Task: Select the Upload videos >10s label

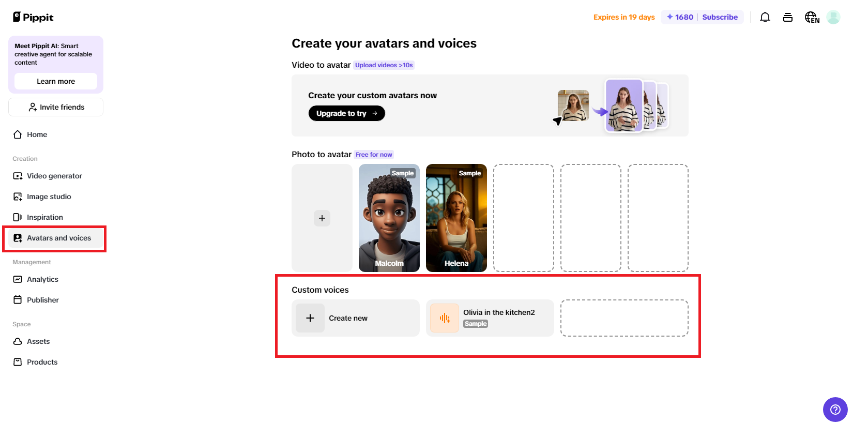Action: 384,65
